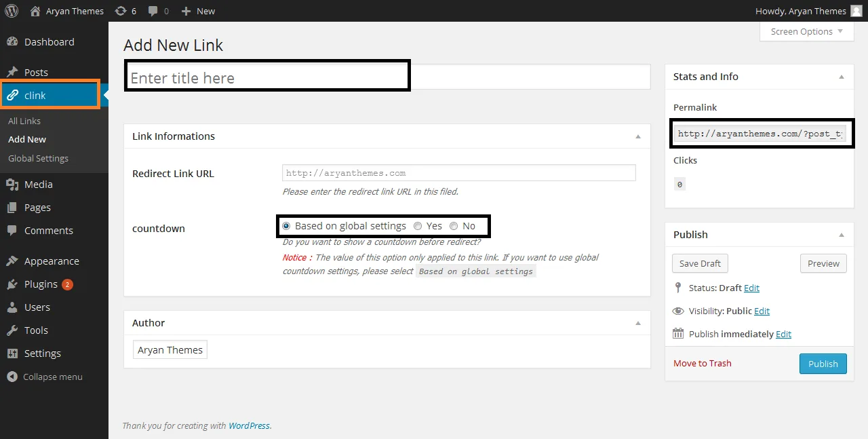The image size is (868, 439).
Task: Edit the Public visibility
Action: 762,311
